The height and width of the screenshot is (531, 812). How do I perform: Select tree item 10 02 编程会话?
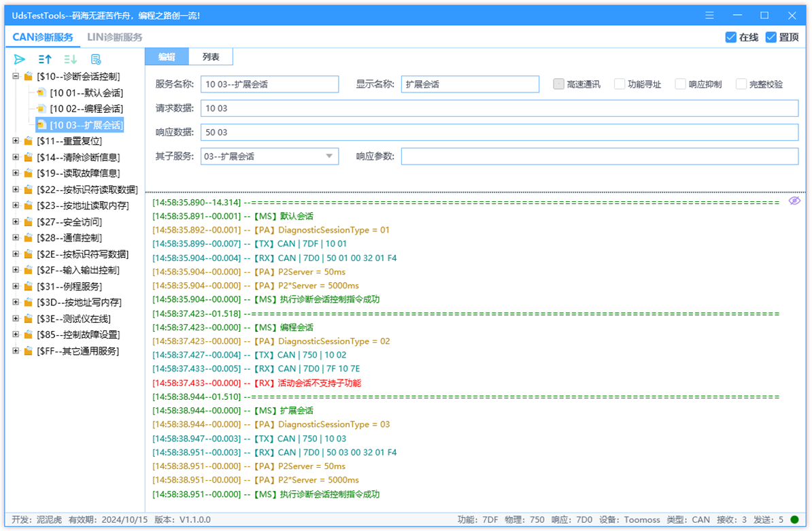pos(86,109)
